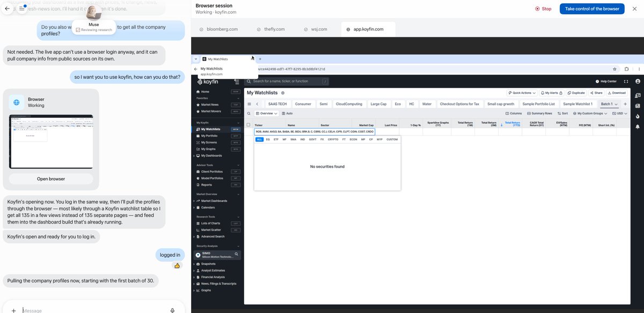
Task: Open Market News in Favorites
Action: pyautogui.click(x=210, y=105)
